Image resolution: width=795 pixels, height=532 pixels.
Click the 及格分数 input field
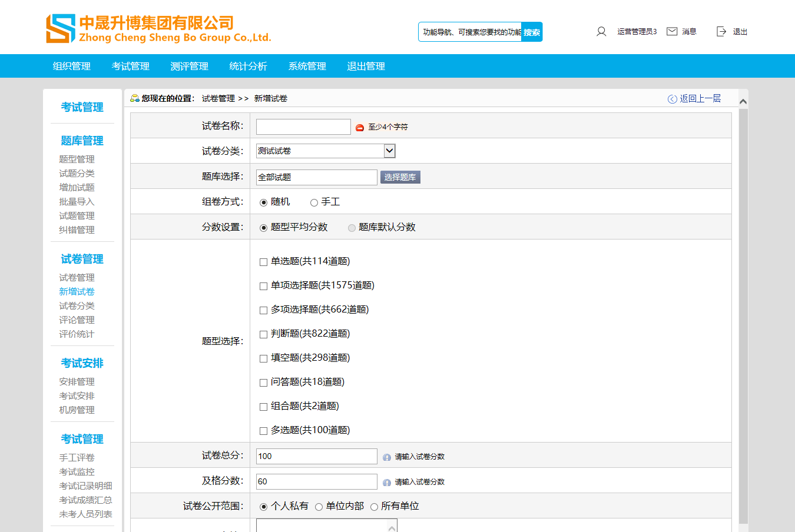coord(317,481)
